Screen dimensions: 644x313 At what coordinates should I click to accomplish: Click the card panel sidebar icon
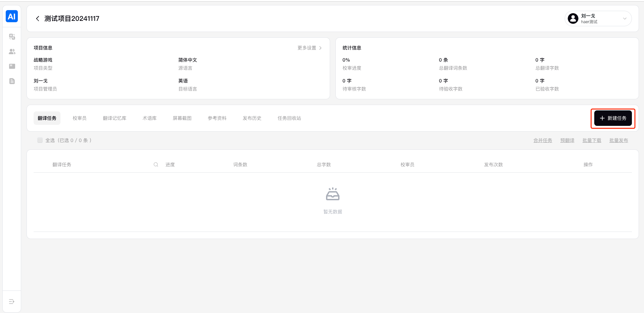[12, 66]
